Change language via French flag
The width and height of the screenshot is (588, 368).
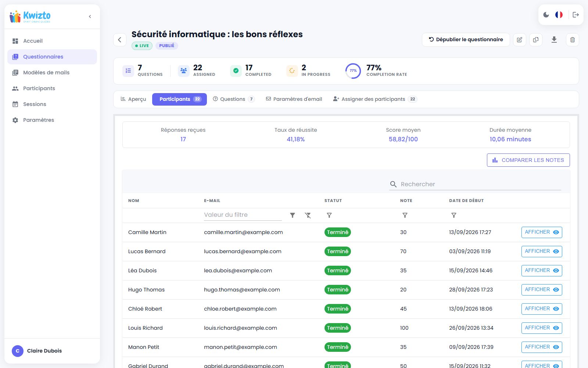[x=559, y=15]
